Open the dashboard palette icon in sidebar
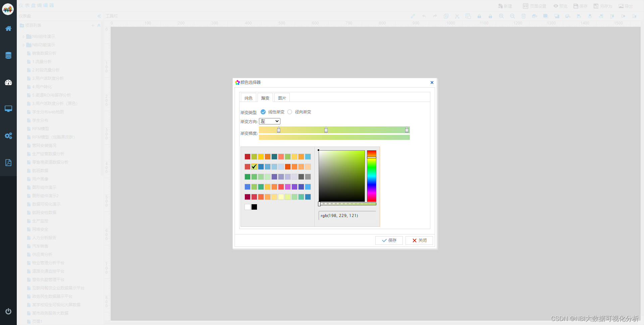644x325 pixels. click(8, 83)
